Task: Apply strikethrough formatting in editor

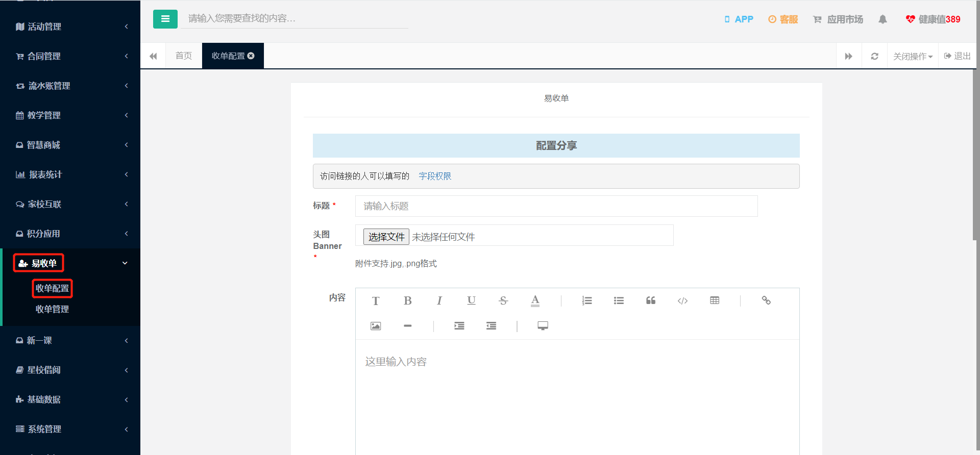Action: (503, 300)
